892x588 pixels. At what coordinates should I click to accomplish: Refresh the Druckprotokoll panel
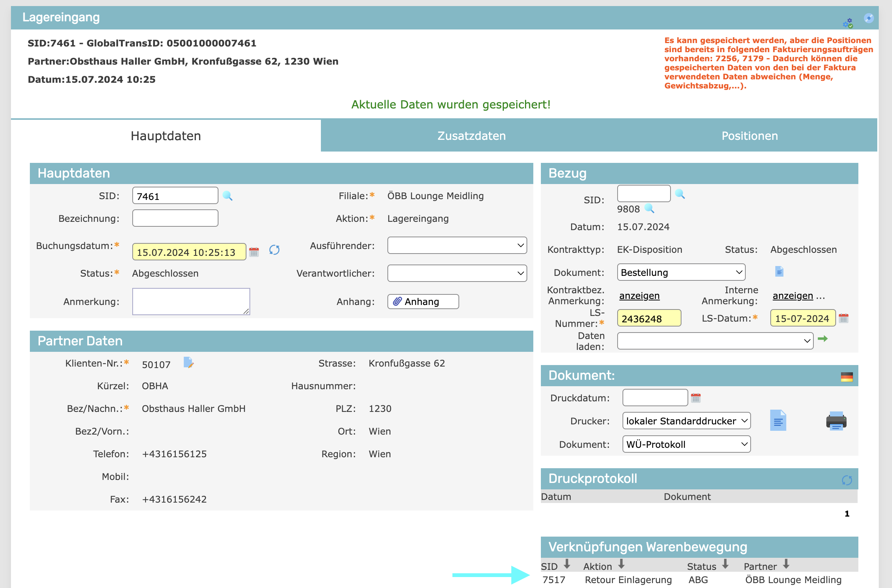click(x=847, y=480)
